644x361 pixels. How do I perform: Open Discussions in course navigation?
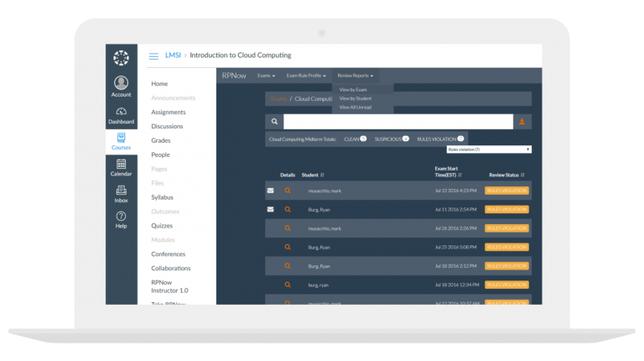(167, 126)
